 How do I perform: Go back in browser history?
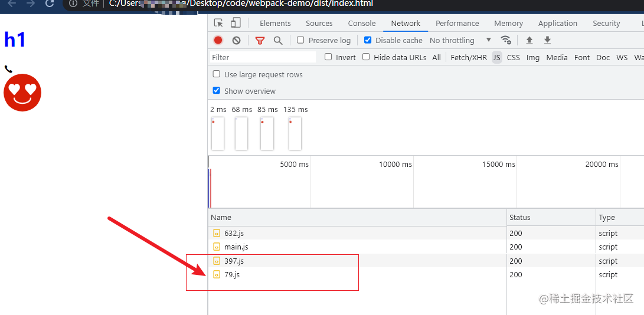tap(12, 4)
